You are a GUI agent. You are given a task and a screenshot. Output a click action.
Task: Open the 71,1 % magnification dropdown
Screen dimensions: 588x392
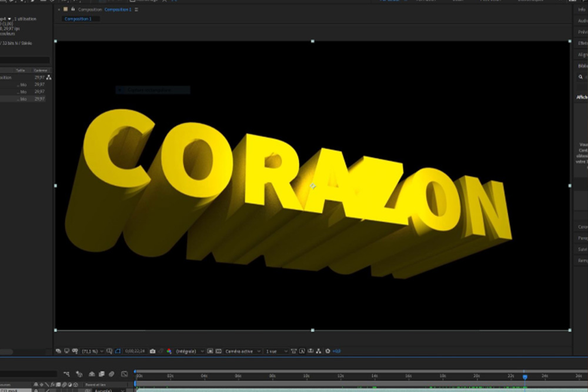pos(92,351)
